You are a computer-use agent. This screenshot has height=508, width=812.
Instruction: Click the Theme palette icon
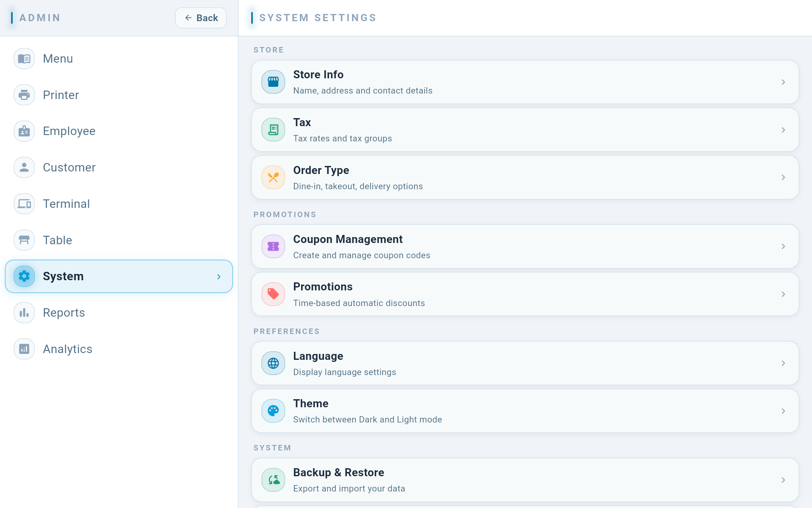coord(273,411)
